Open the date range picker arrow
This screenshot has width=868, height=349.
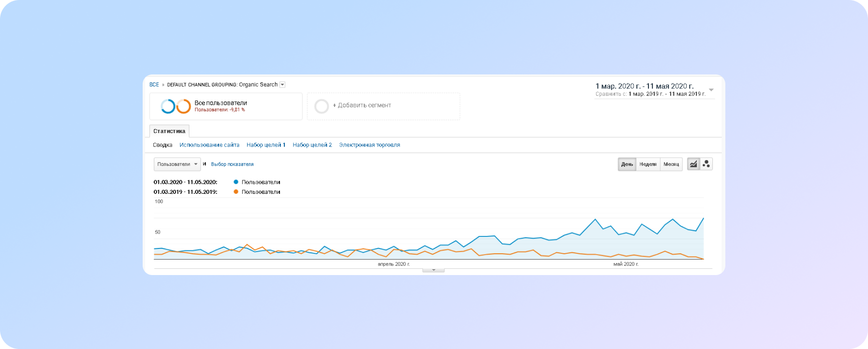(711, 90)
